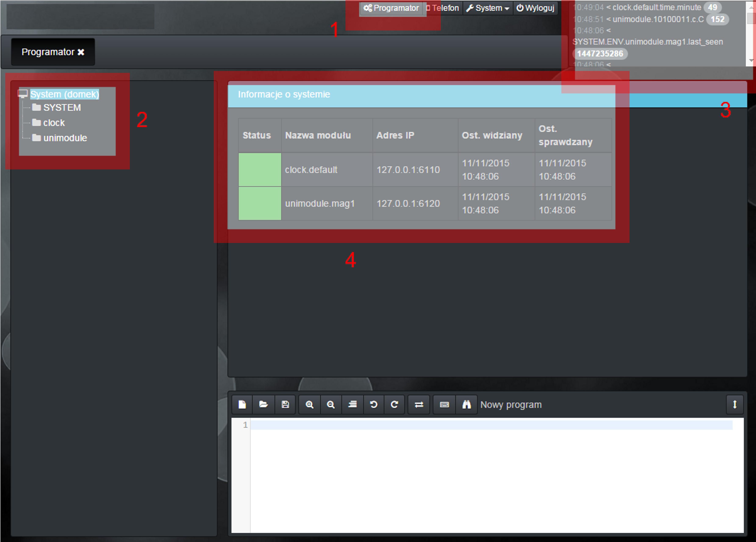The width and height of the screenshot is (756, 542).
Task: Select System (domek) root node
Action: point(64,94)
